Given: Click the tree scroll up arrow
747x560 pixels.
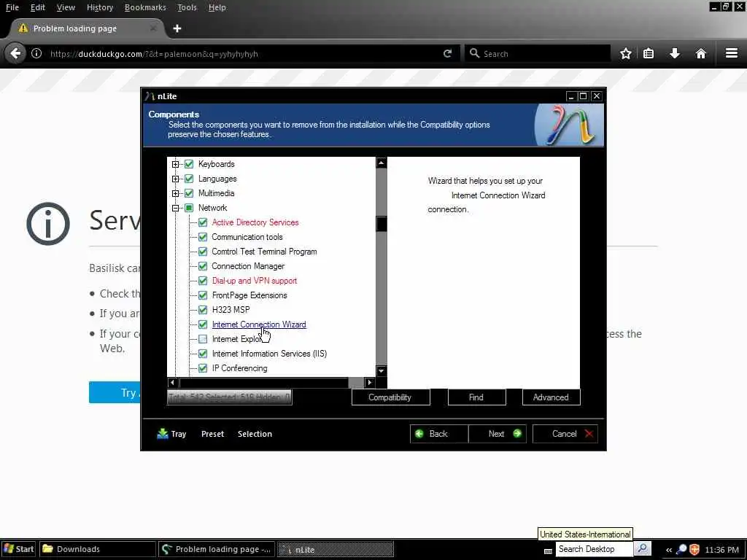Looking at the screenshot, I should [381, 163].
